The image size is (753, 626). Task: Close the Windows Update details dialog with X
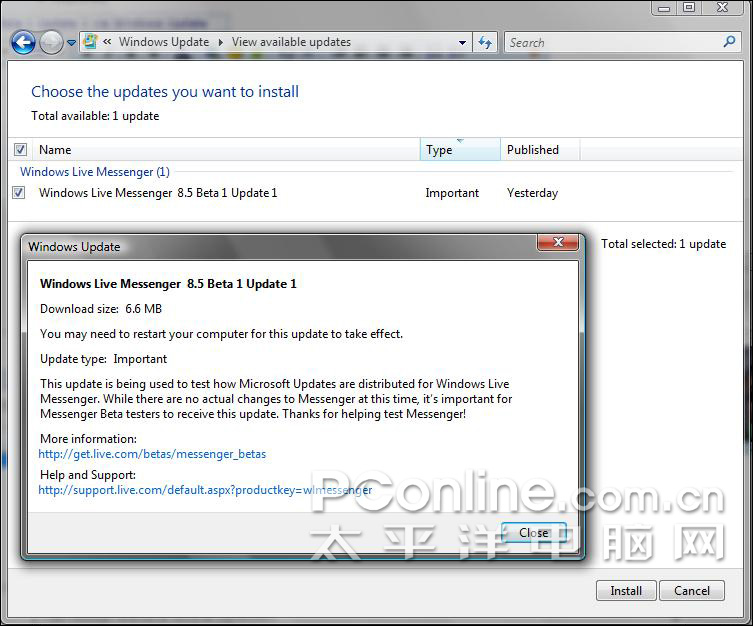(557, 243)
